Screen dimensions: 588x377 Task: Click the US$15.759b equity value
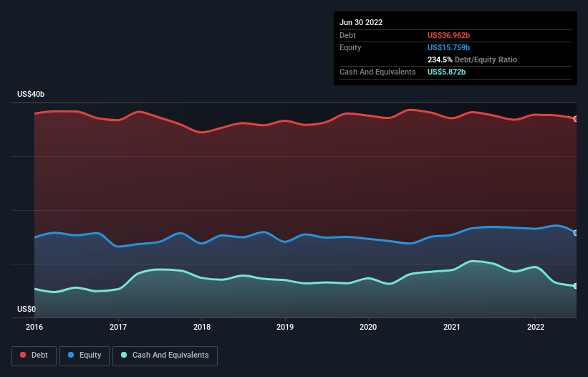(448, 47)
